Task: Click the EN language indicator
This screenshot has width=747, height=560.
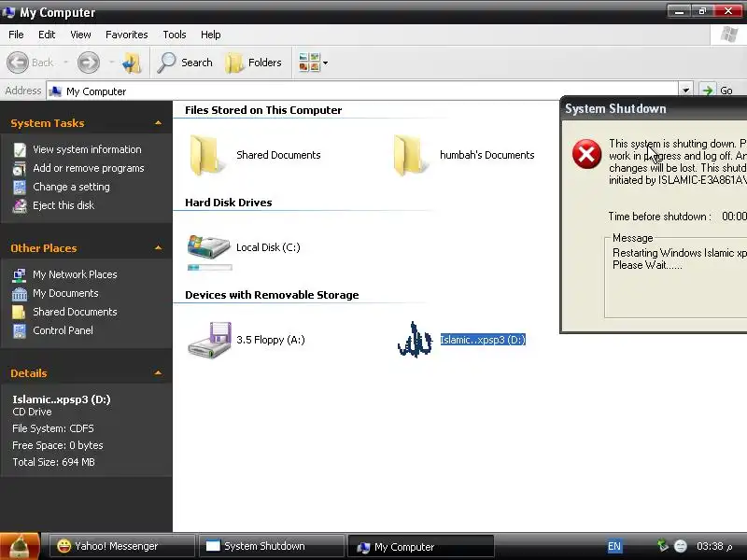Action: (x=614, y=546)
